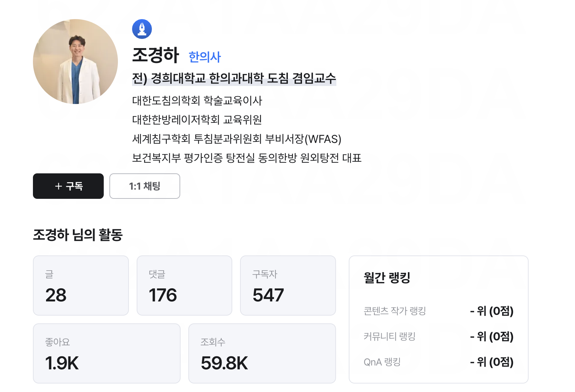Click the 조경하 님의 활동 heading
The width and height of the screenshot is (575, 392).
pyautogui.click(x=78, y=235)
